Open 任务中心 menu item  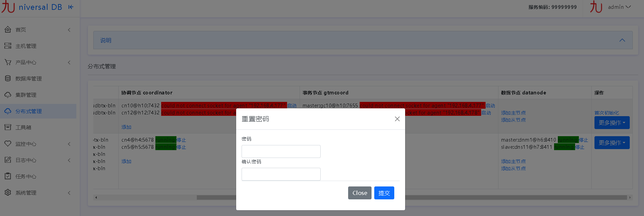click(x=26, y=176)
